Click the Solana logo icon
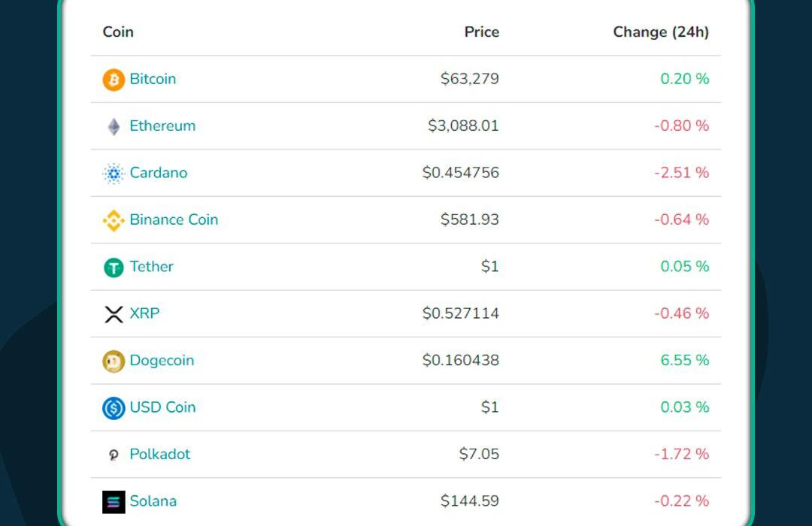This screenshot has width=812, height=526. 114,502
